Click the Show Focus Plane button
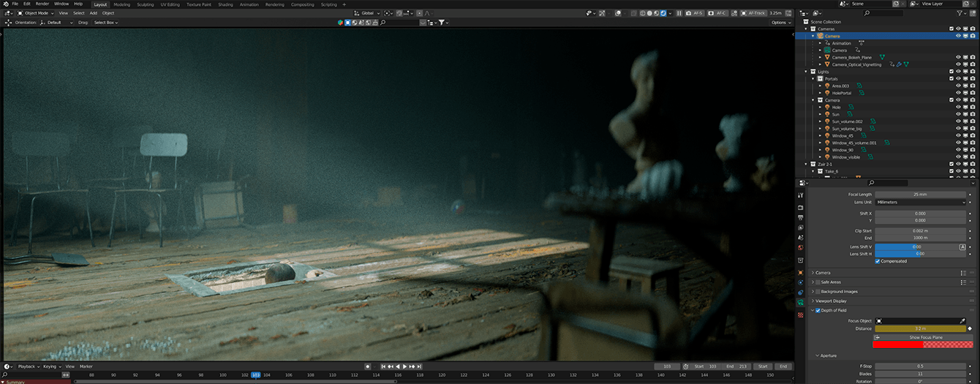This screenshot has height=384, width=980. pyautogui.click(x=925, y=337)
